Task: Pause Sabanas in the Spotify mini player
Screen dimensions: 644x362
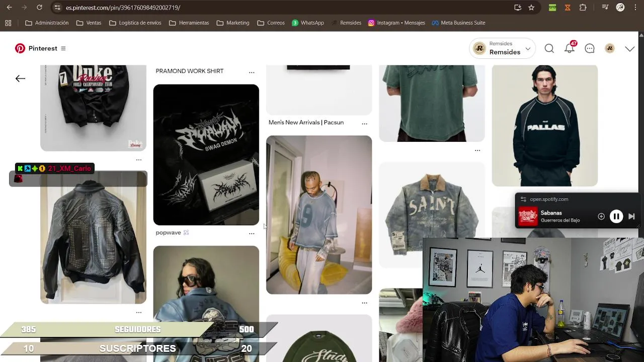Action: click(616, 216)
